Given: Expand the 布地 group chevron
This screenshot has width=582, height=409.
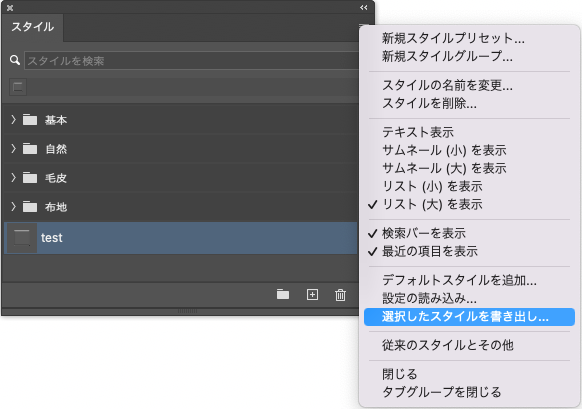Looking at the screenshot, I should (13, 206).
